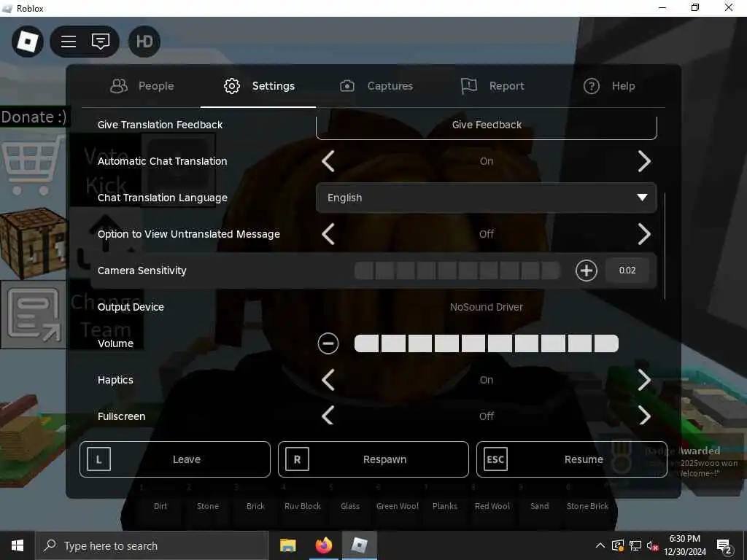Click right arrow for Untranslated Message option
747x560 pixels.
click(644, 234)
